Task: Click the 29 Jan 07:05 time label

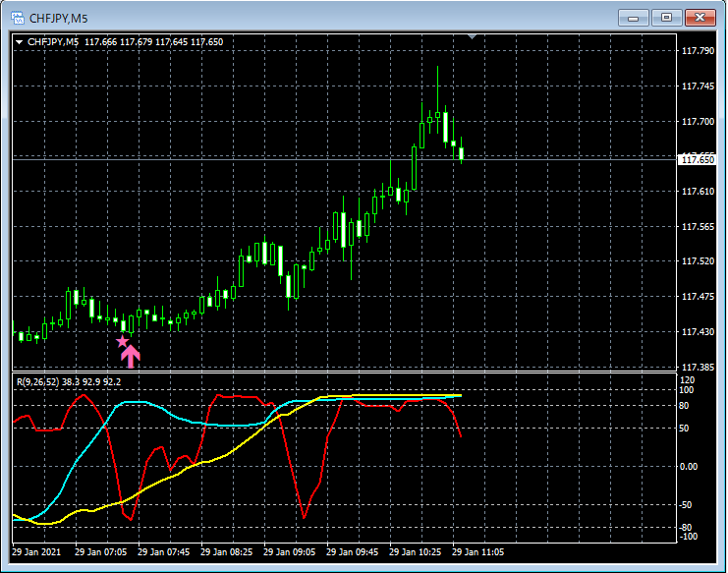Action: click(x=101, y=552)
